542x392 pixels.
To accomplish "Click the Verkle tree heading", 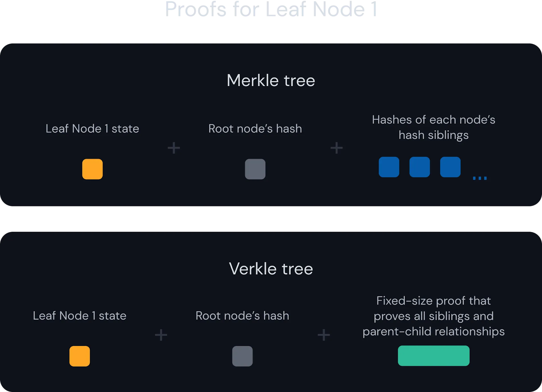I will (x=271, y=269).
